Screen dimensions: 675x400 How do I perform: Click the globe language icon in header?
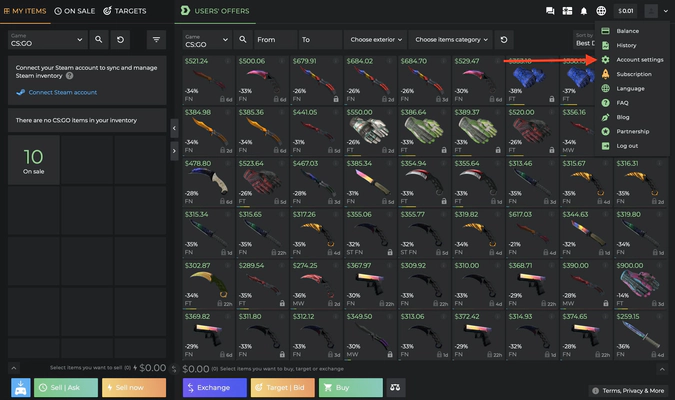601,11
